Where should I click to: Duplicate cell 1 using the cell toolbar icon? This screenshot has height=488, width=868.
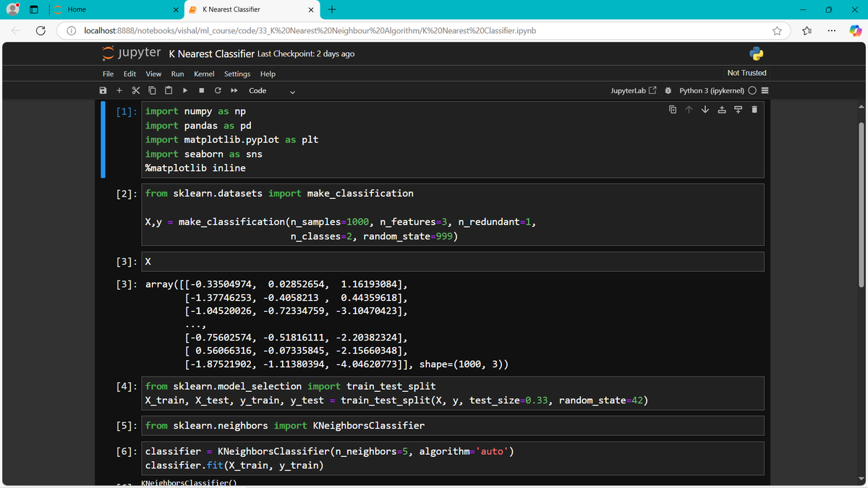[673, 111]
